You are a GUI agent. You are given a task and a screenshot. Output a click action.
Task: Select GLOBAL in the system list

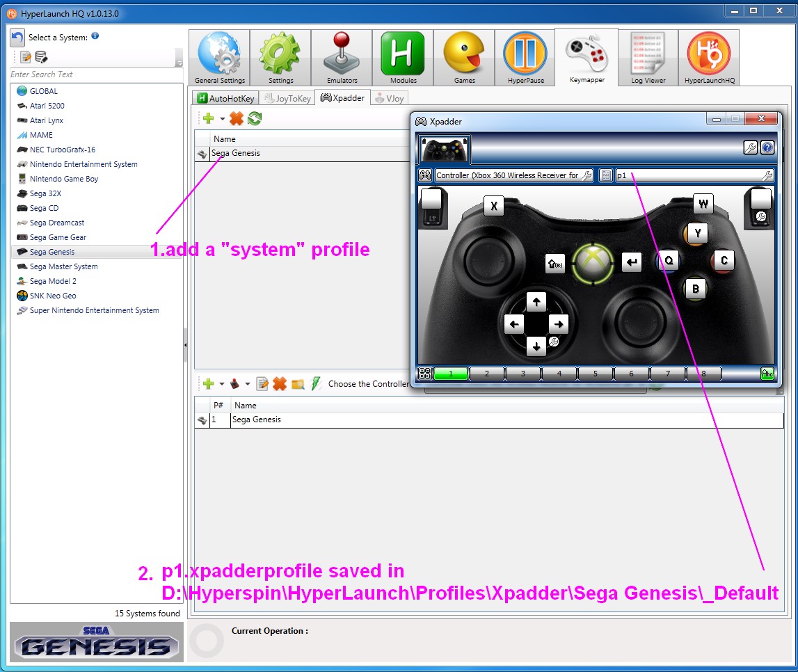(x=44, y=91)
